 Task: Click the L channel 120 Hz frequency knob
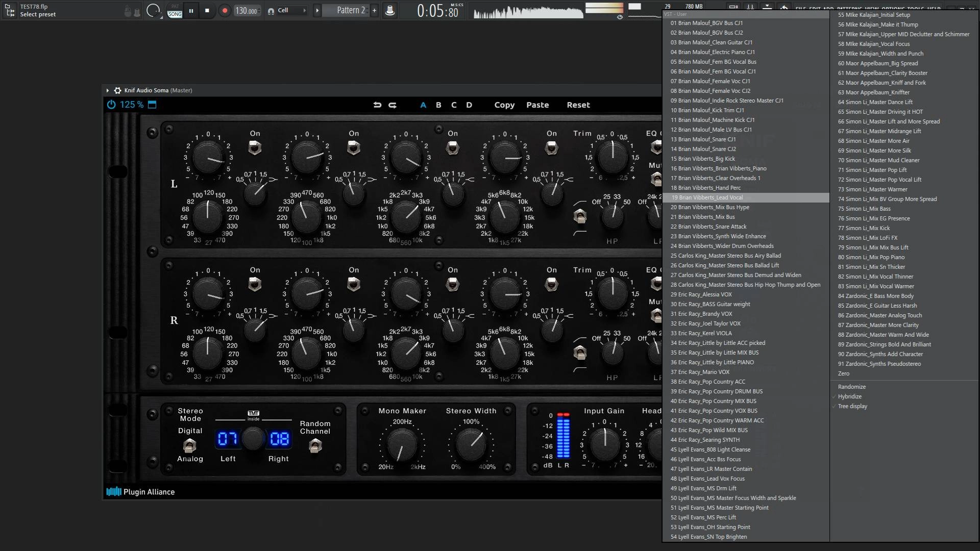[x=208, y=216]
